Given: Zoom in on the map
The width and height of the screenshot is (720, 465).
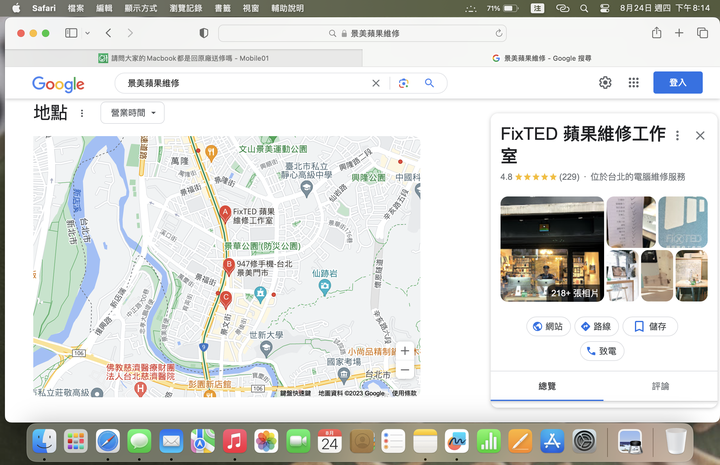Looking at the screenshot, I should (x=405, y=351).
